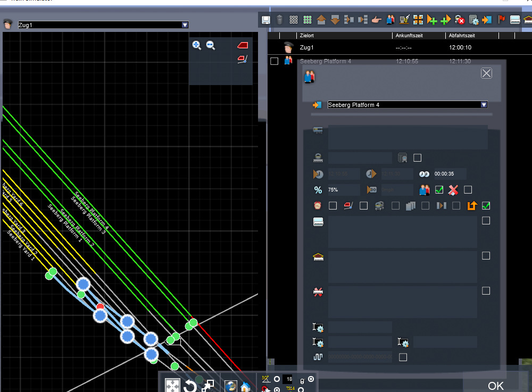Add passenger pick-up instruction from toolbar
Viewport: 532px width, 392px height.
[390, 20]
